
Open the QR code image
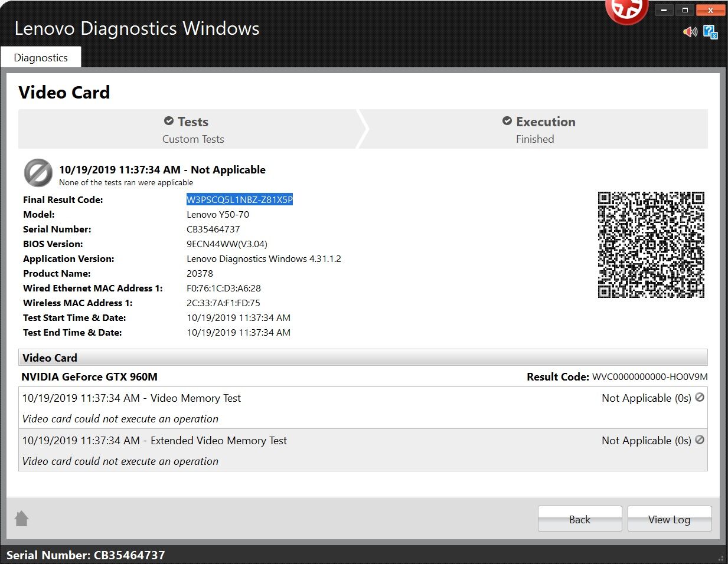click(651, 245)
